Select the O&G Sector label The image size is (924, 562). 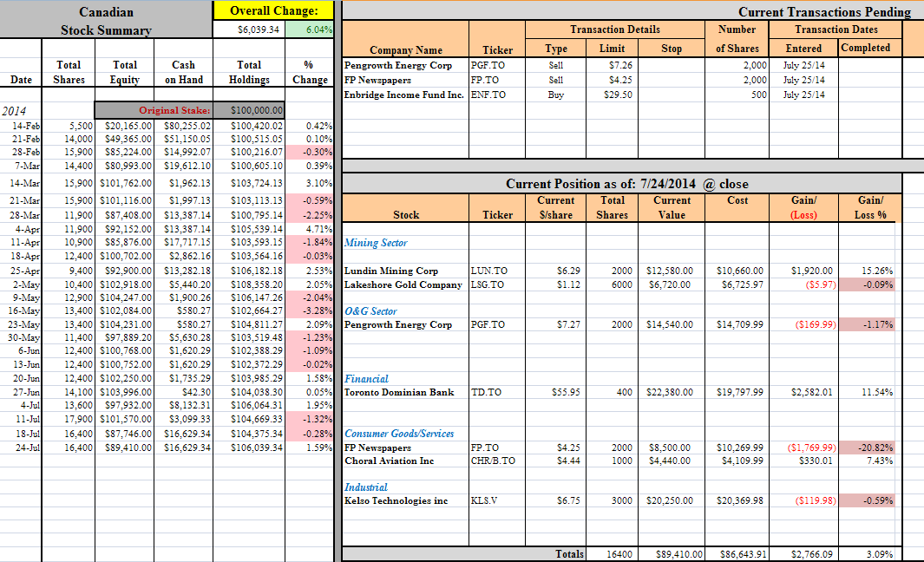(370, 311)
